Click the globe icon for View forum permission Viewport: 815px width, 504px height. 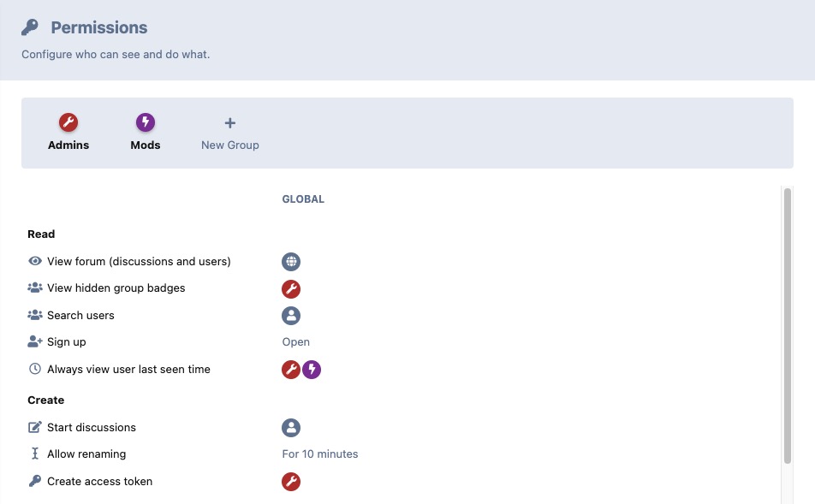click(x=291, y=262)
